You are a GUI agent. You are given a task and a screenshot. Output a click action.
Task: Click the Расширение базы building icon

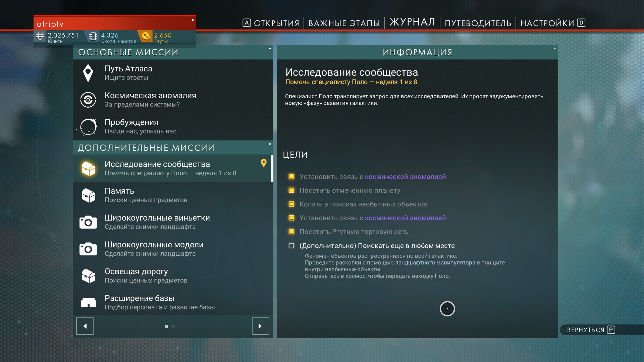pos(89,303)
